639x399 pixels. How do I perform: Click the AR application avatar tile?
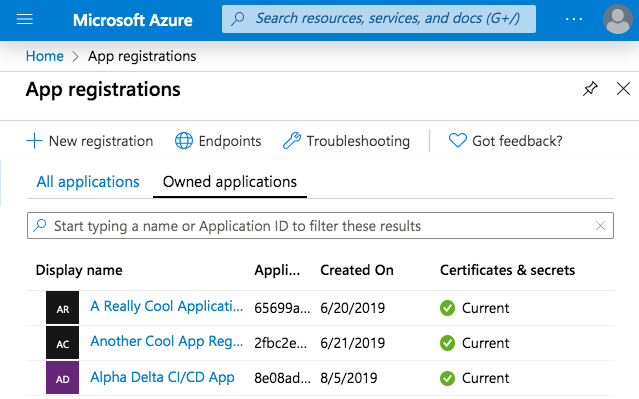pos(62,308)
